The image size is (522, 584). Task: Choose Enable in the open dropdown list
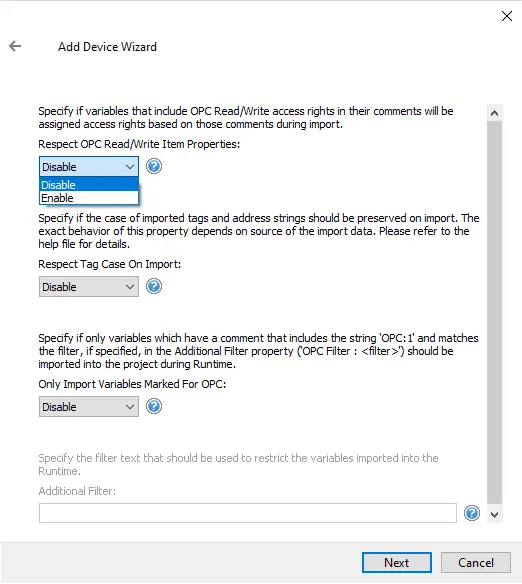89,198
